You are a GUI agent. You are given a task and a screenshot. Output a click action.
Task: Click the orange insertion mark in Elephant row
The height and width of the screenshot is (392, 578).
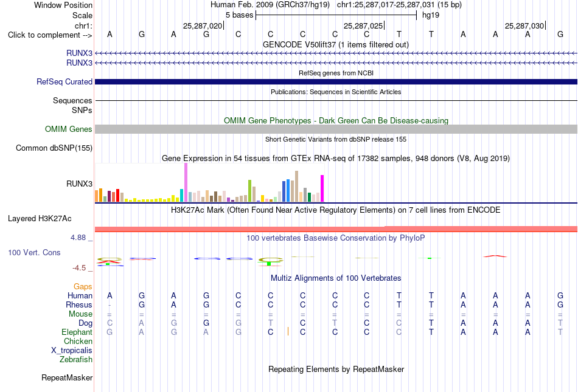click(x=288, y=331)
